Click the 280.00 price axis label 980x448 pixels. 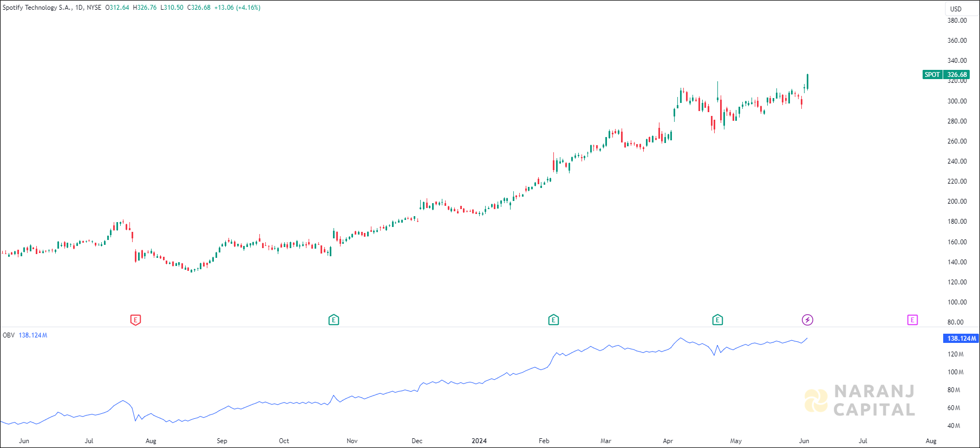(957, 121)
